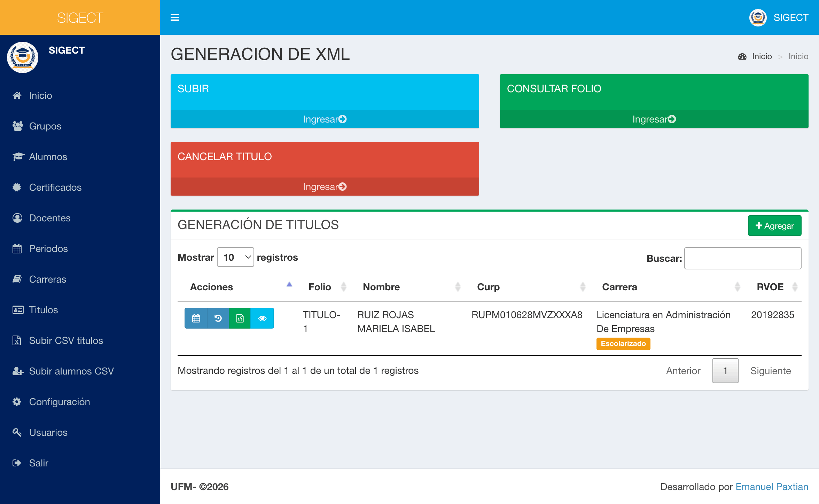The image size is (819, 504).
Task: Toggle the sidebar with the hamburger icon
Action: 174,17
